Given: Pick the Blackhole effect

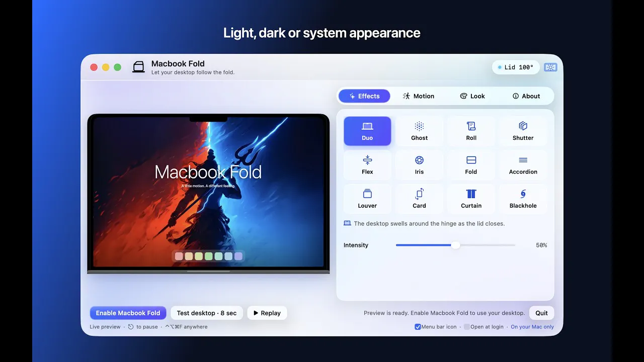Looking at the screenshot, I should tap(523, 199).
